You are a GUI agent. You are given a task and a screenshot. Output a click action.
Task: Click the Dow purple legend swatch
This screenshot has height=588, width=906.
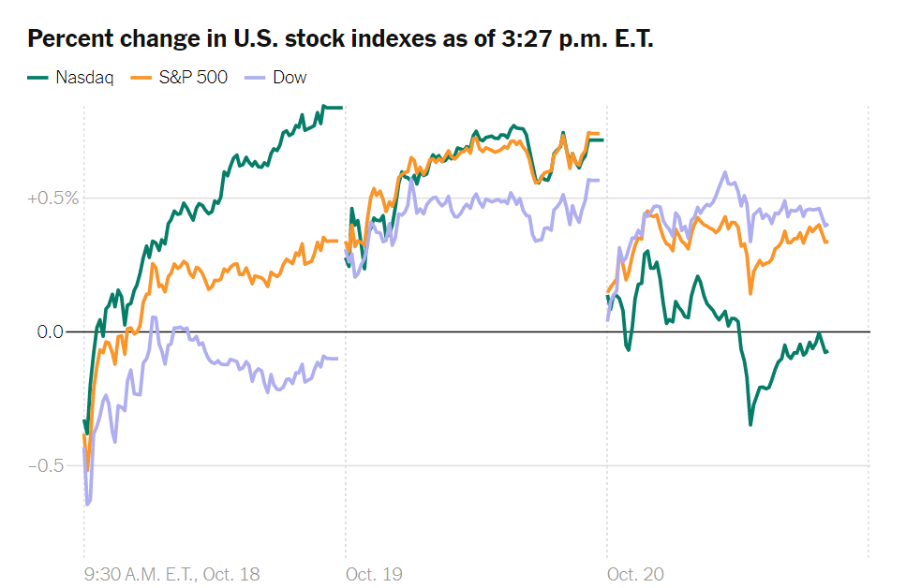point(256,78)
